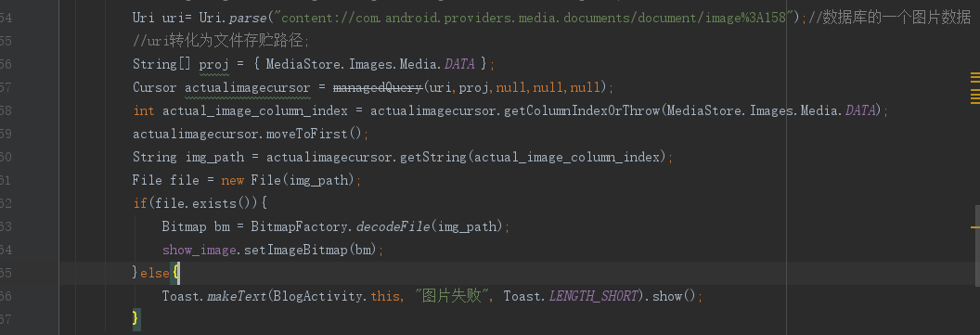The height and width of the screenshot is (335, 980).
Task: Click the Toast.makeText method call
Action: [214, 296]
